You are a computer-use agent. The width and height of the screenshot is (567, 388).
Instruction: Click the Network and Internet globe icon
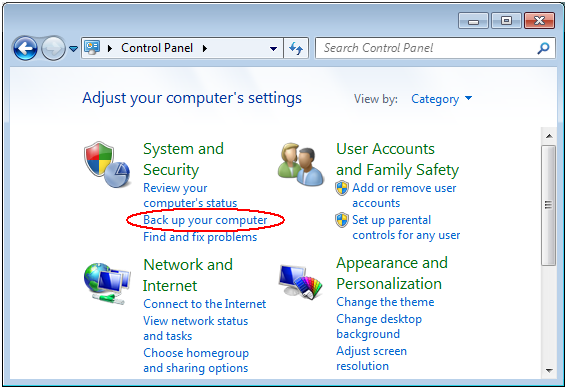(x=107, y=284)
